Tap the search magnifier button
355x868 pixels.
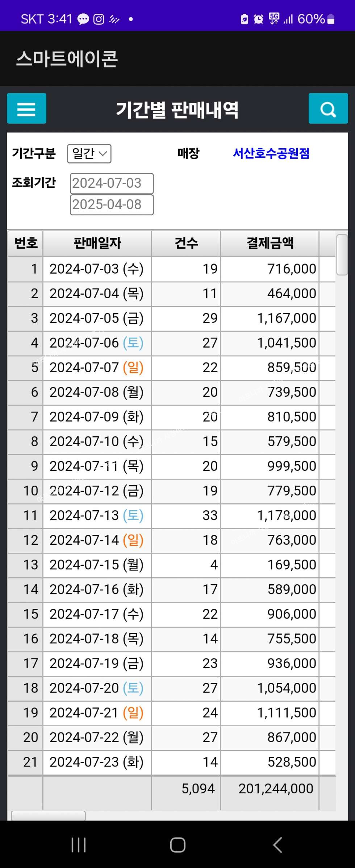pyautogui.click(x=328, y=108)
